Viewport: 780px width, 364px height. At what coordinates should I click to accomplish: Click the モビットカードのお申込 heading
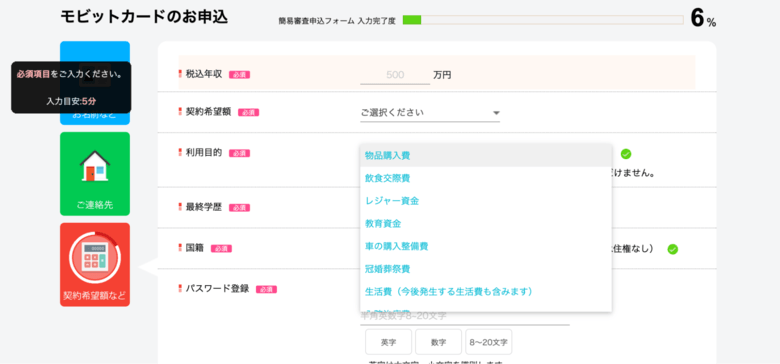click(144, 17)
